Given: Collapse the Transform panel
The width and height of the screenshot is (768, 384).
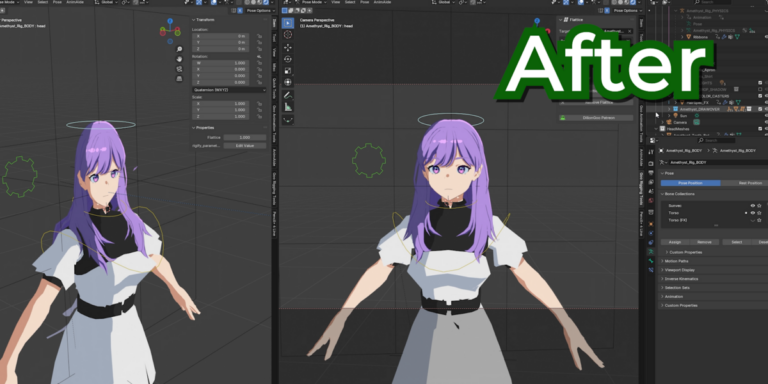Looking at the screenshot, I should [x=193, y=20].
